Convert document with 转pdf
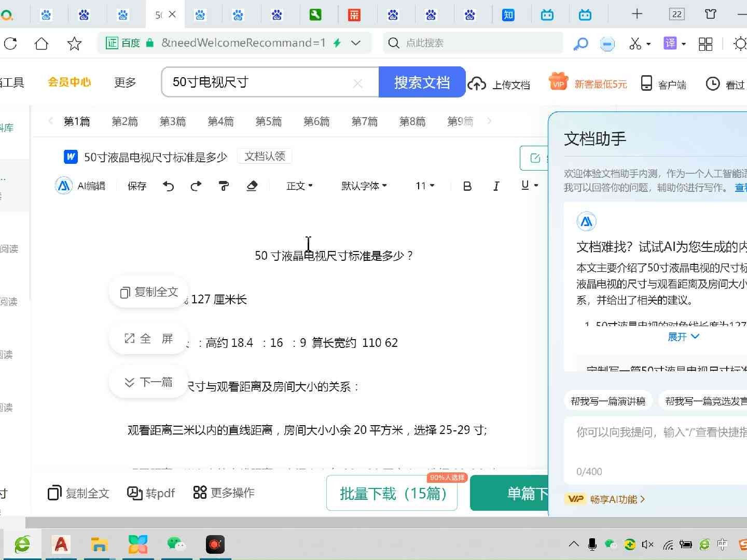 [x=151, y=493]
